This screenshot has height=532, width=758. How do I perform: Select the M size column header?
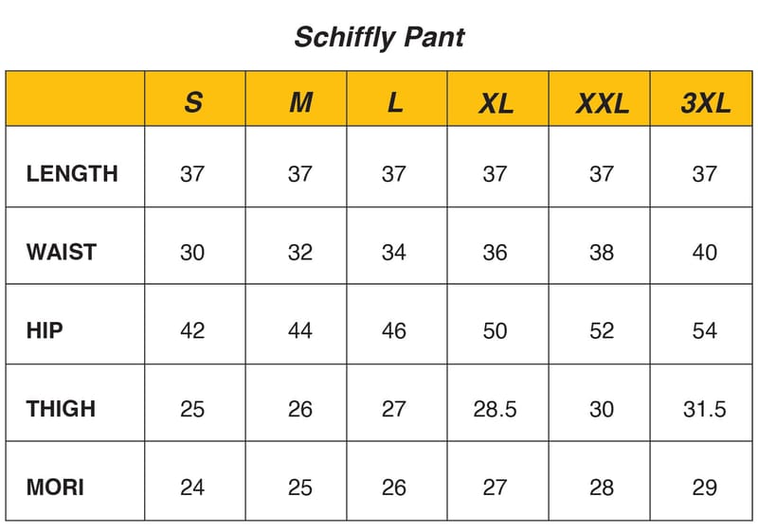pyautogui.click(x=300, y=102)
